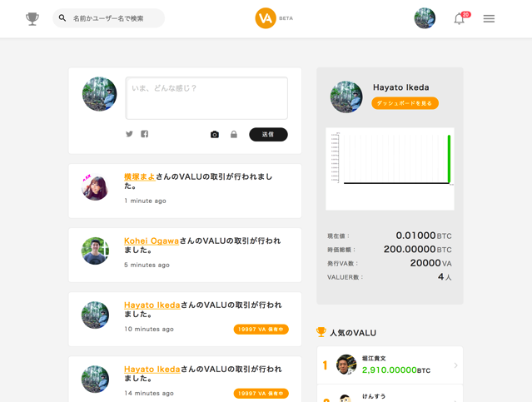The width and height of the screenshot is (532, 402).
Task: Click the 人気のVALU trophy icon
Action: click(x=321, y=332)
